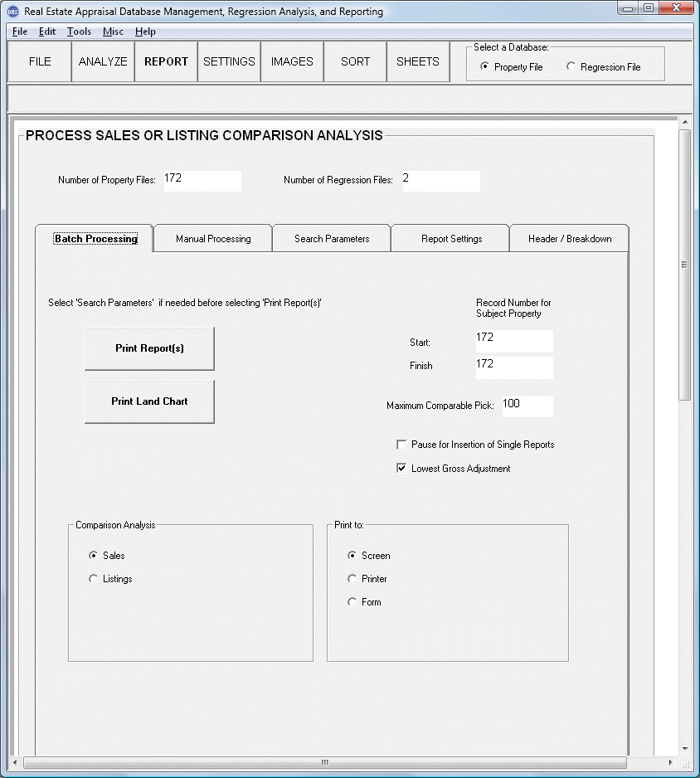Click the vertical scrollbar down arrow
700x778 pixels.
pyautogui.click(x=685, y=749)
